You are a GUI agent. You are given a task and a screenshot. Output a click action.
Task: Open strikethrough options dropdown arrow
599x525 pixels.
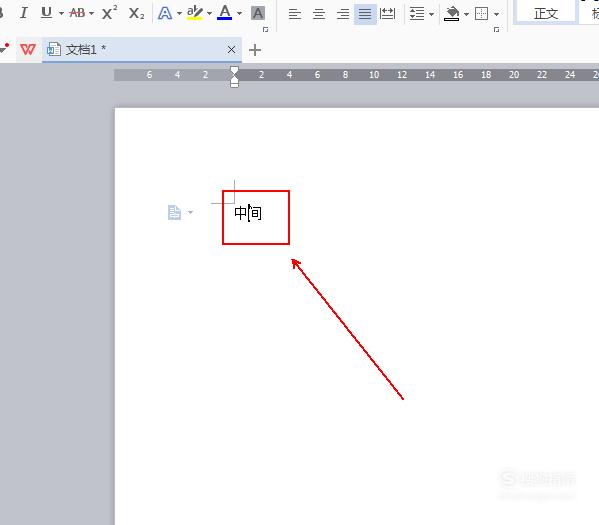tap(91, 14)
